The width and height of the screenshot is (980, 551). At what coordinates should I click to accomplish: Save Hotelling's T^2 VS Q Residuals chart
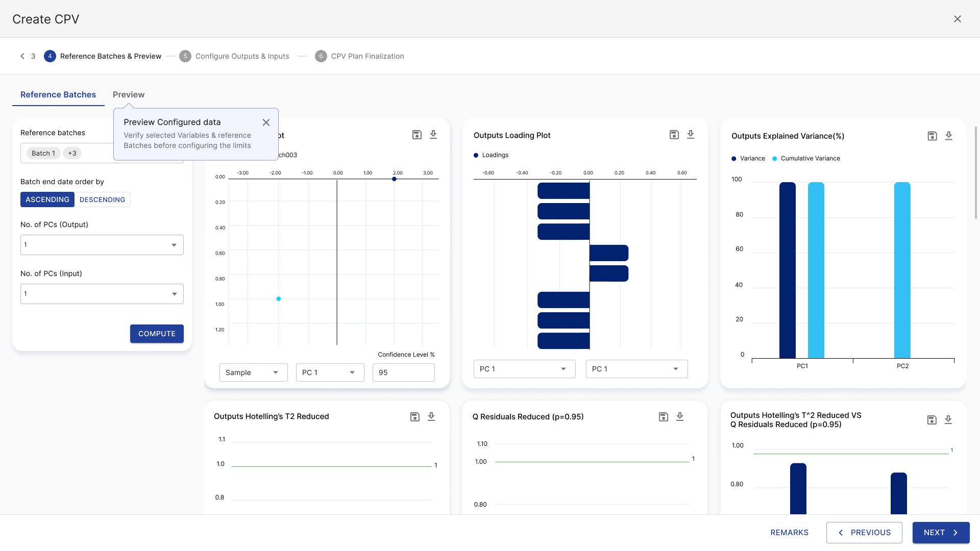click(x=932, y=420)
